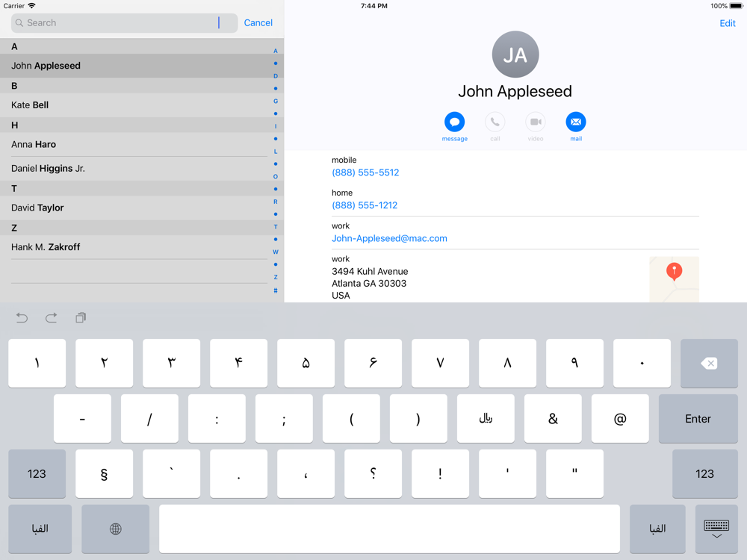Switch to left alphabet الفبا key
Image resolution: width=747 pixels, height=560 pixels.
click(40, 529)
